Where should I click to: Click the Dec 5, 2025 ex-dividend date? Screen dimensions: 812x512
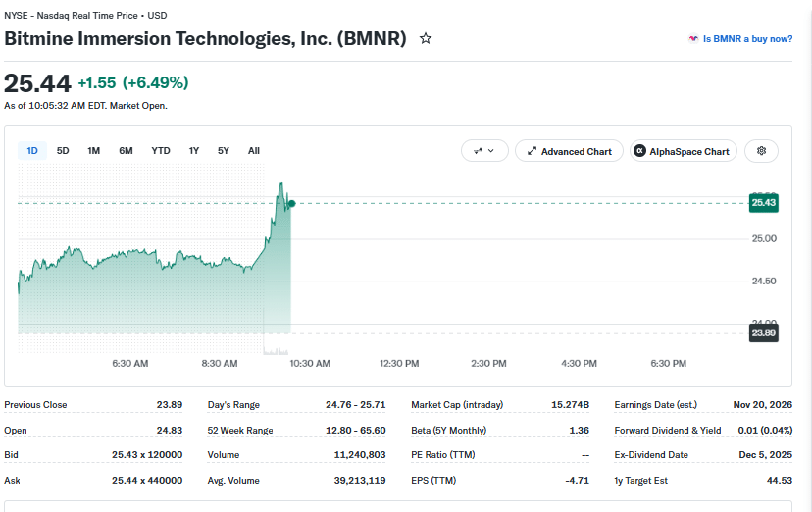point(766,454)
